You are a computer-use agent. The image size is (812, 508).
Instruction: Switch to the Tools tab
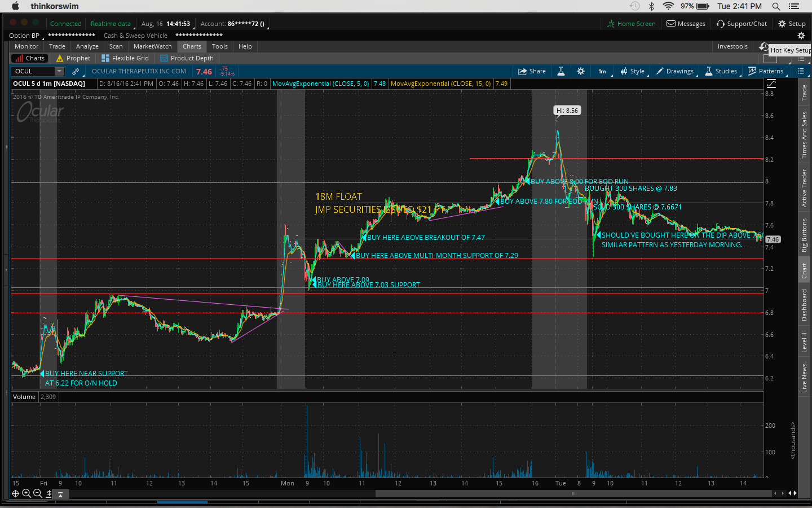(220, 46)
